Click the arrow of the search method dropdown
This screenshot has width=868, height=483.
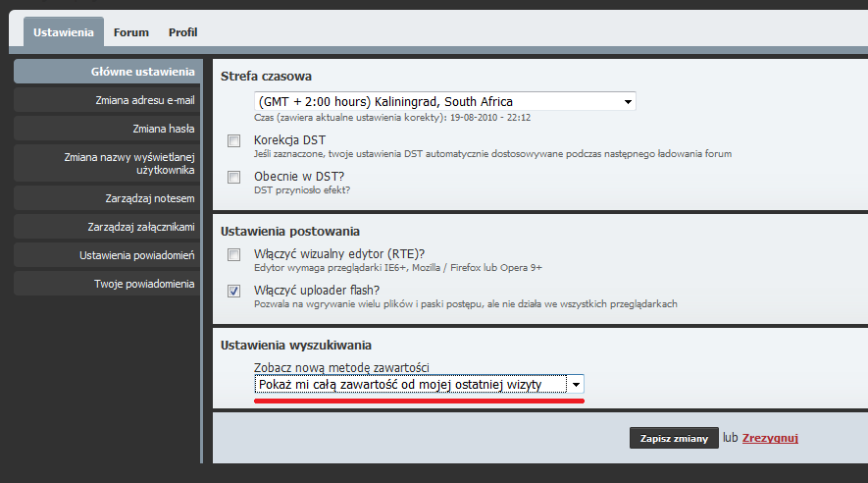576,385
